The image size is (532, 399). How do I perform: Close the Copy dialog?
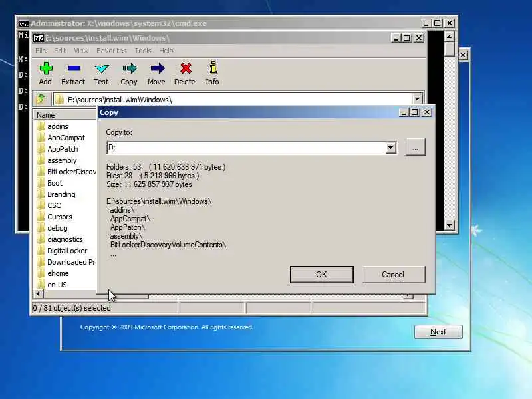[427, 112]
